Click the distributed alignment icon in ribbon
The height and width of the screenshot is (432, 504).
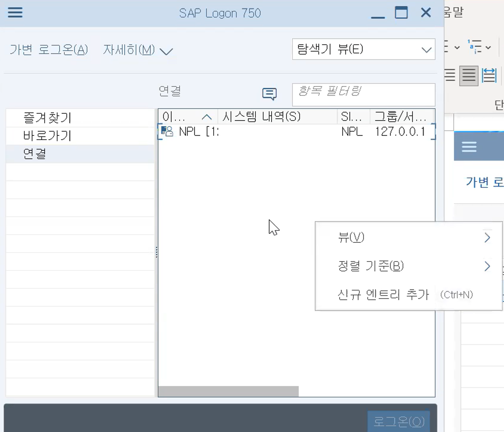click(x=489, y=75)
